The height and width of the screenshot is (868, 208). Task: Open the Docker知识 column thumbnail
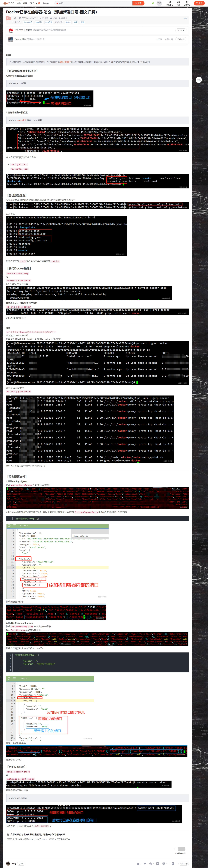pos(11,39)
